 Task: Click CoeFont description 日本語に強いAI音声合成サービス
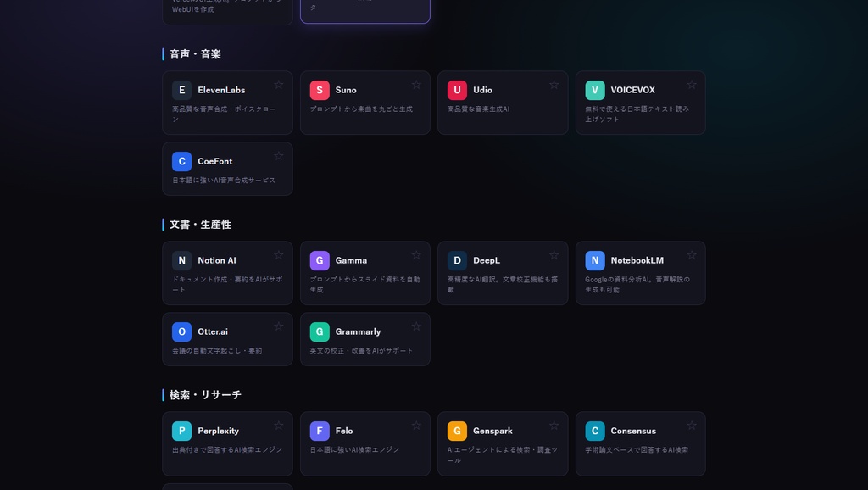click(x=224, y=181)
